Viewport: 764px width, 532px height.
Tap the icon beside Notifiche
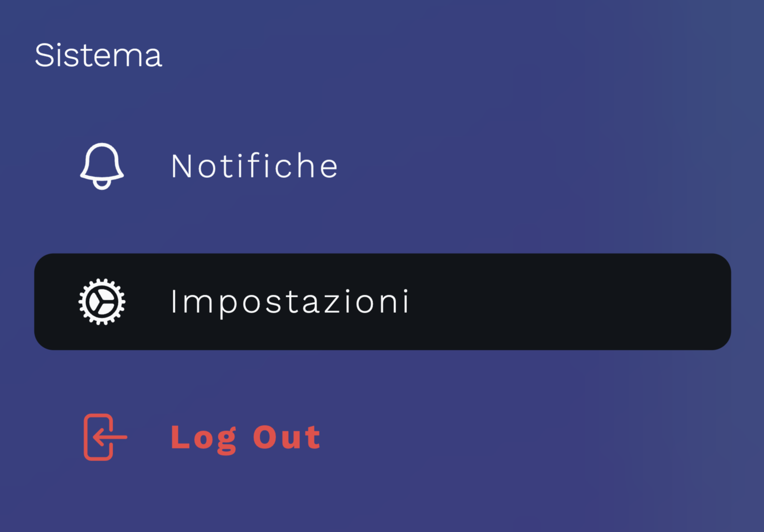(102, 166)
